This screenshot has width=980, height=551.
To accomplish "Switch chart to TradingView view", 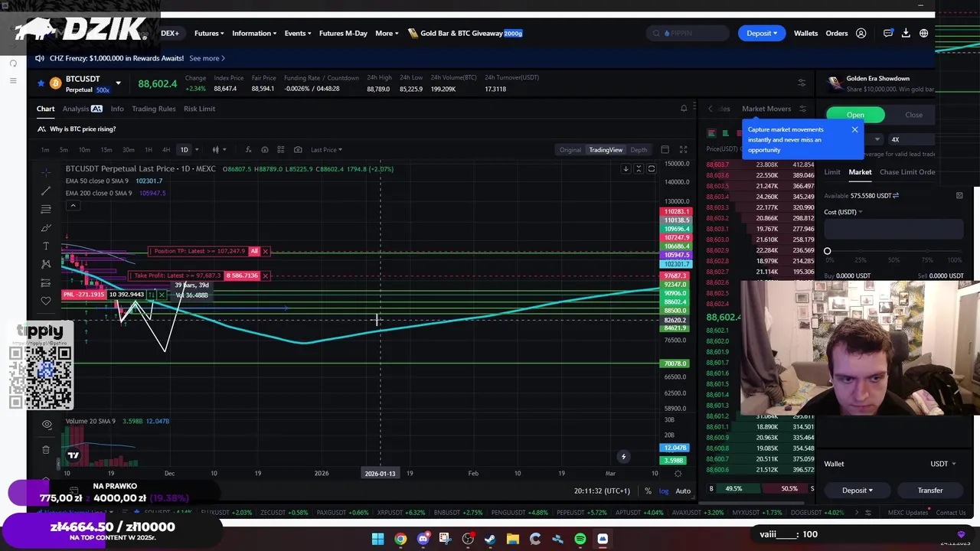I will point(606,150).
